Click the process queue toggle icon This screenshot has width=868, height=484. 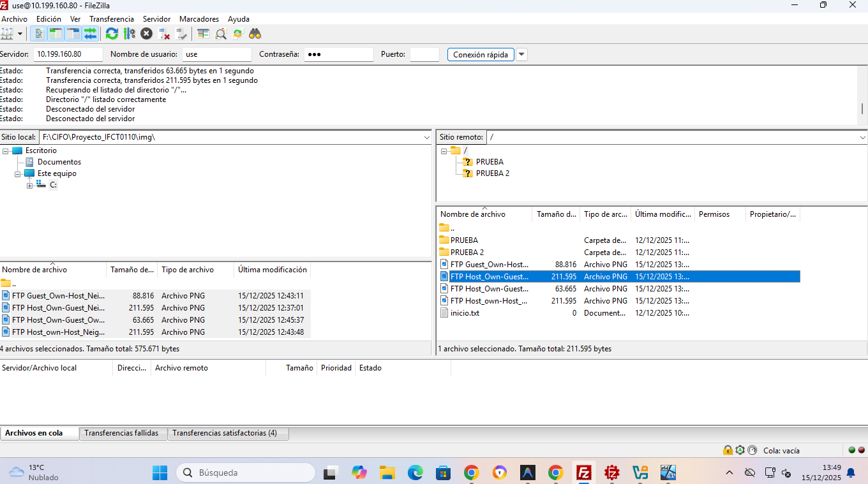129,34
